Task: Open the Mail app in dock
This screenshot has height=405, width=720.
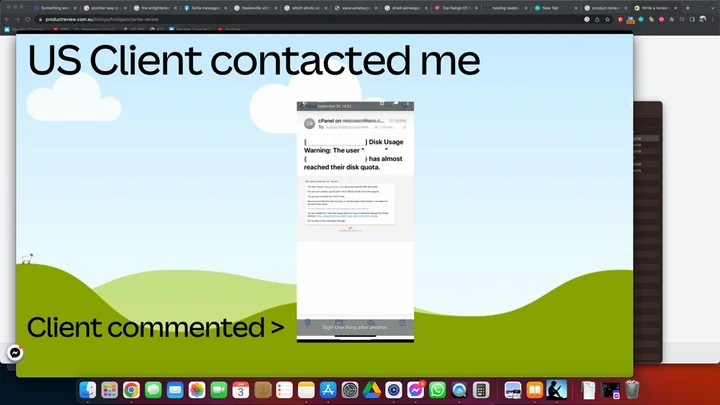Action: point(175,390)
